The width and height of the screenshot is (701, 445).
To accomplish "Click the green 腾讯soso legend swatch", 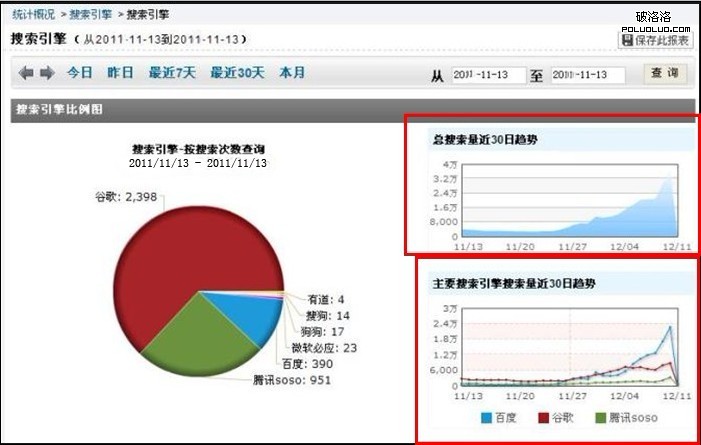I will [601, 417].
